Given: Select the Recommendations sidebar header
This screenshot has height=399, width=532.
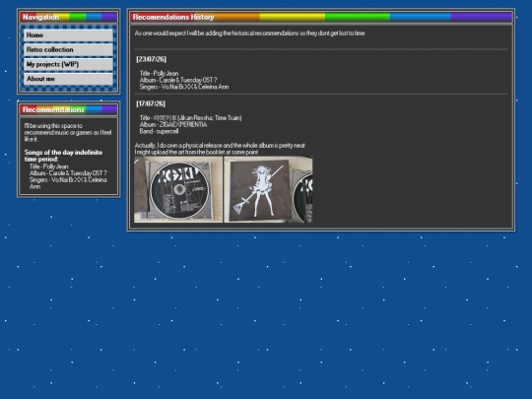Looking at the screenshot, I should [69, 109].
